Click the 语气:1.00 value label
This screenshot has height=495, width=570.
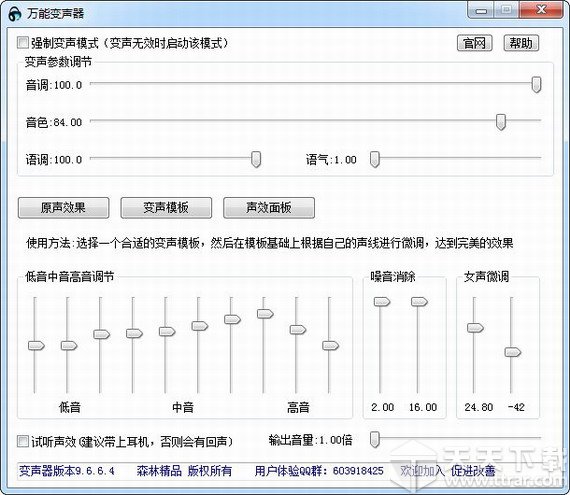(x=331, y=160)
